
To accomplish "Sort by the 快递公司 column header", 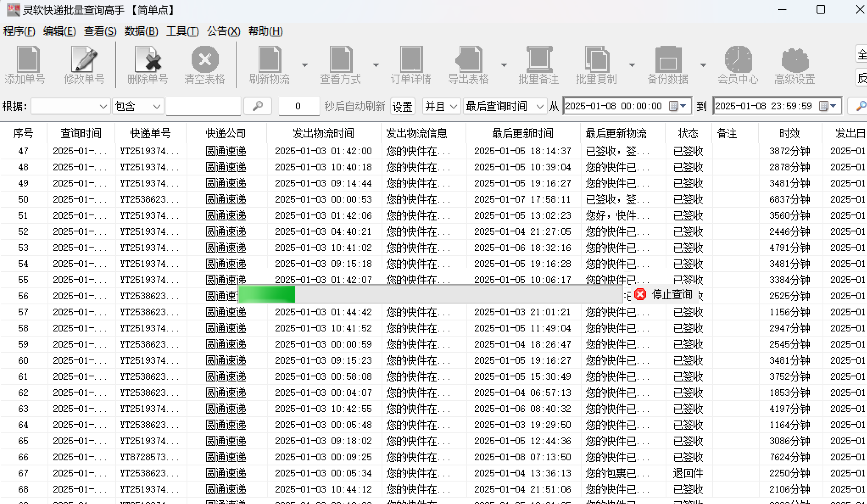I will (x=226, y=134).
